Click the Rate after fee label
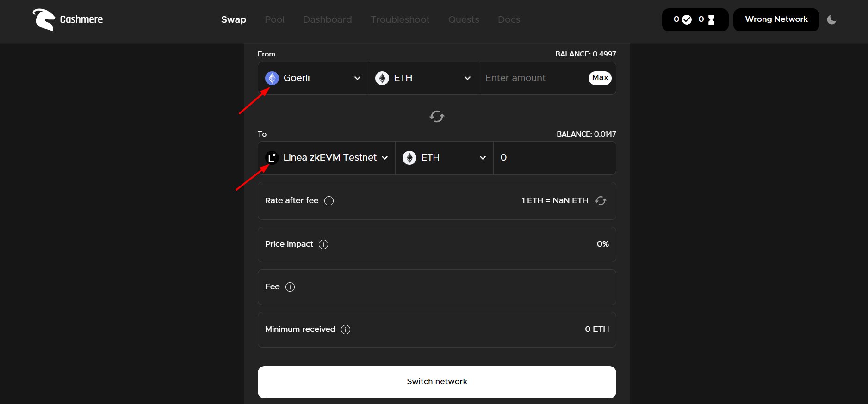This screenshot has width=868, height=404. [x=292, y=200]
